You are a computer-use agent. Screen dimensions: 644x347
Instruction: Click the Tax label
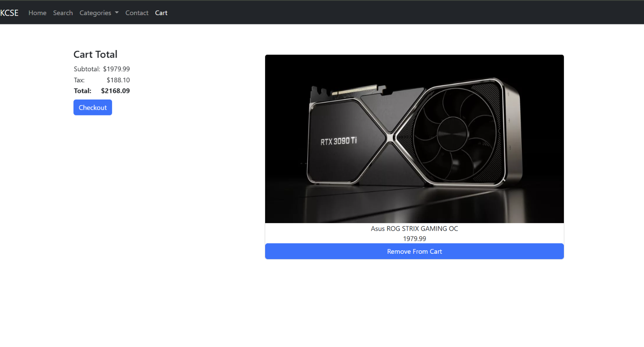(79, 80)
